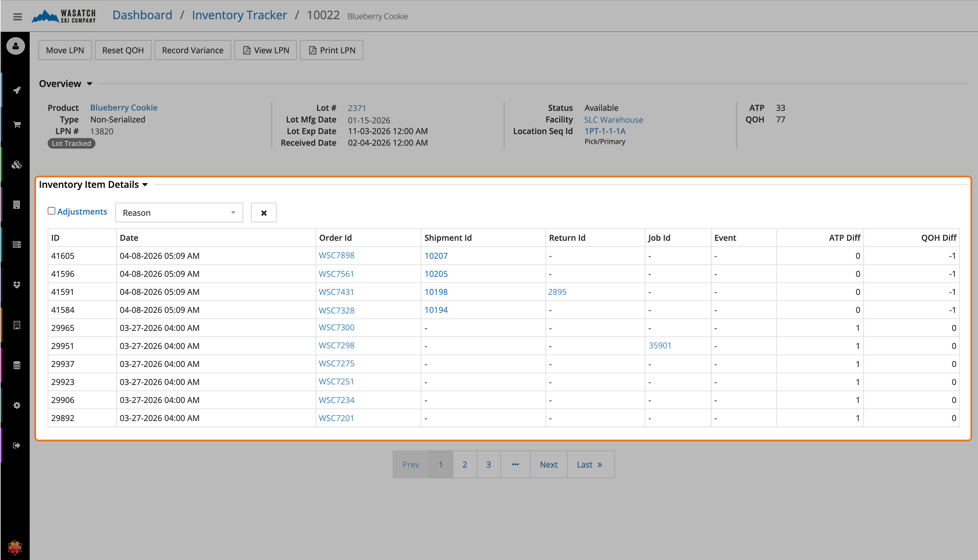This screenshot has height=560, width=978.
Task: Open the rocket launch icon in sidebar
Action: (x=17, y=90)
